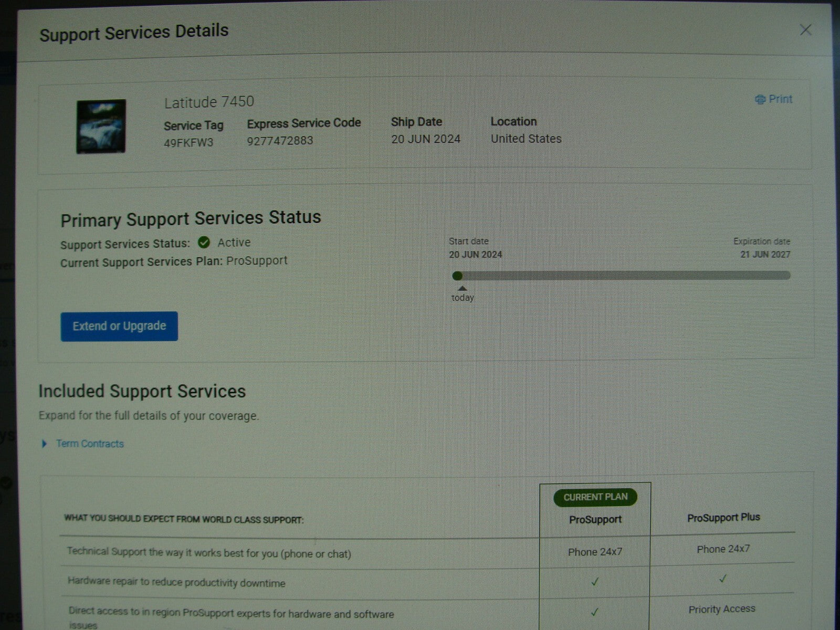Screen dimensions: 840x630
Task: Expand the Term Contracts section arrow
Action: pyautogui.click(x=44, y=444)
